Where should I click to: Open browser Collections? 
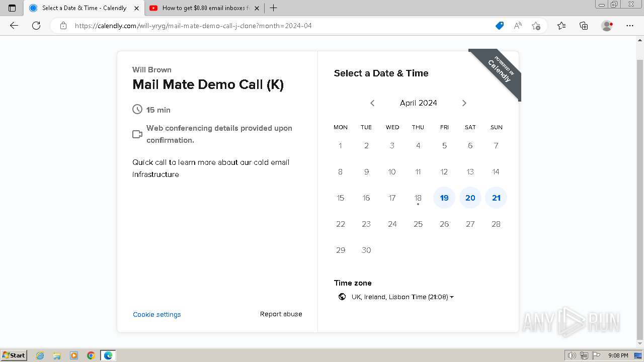point(584,26)
